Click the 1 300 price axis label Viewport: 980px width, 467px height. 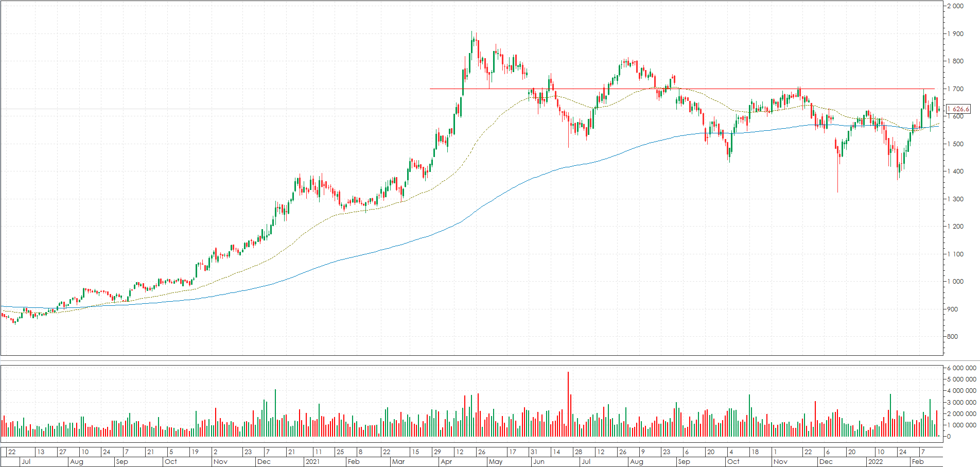click(956, 199)
